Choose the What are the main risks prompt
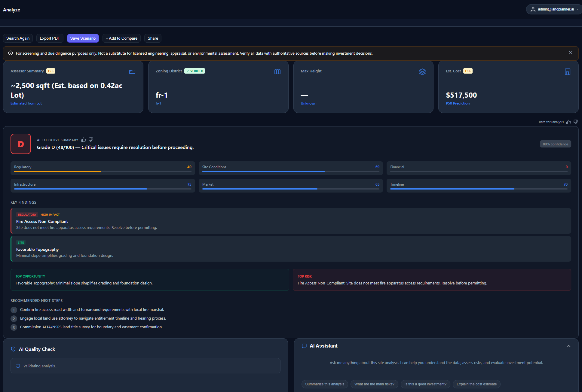582x392 pixels. [374, 384]
